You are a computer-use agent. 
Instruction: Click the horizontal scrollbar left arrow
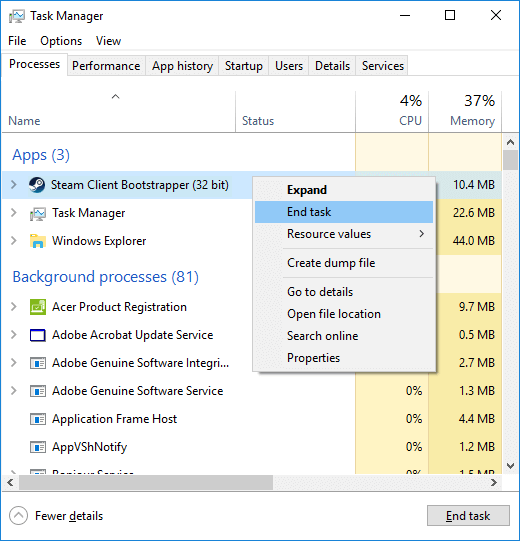coord(10,482)
